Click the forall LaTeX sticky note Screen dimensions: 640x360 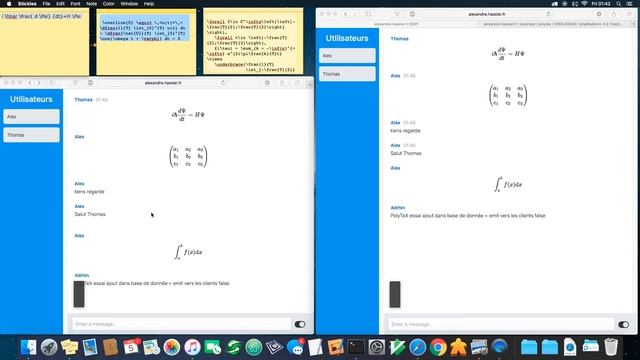(x=253, y=42)
